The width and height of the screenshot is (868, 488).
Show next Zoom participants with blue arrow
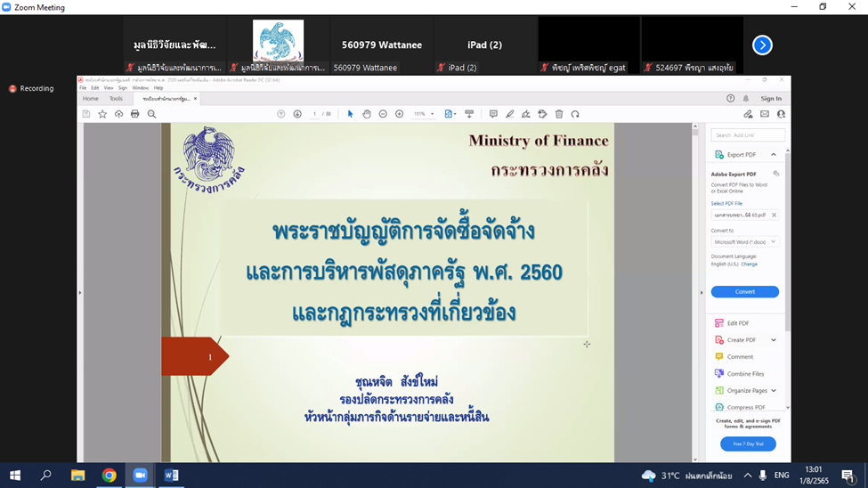pyautogui.click(x=762, y=45)
